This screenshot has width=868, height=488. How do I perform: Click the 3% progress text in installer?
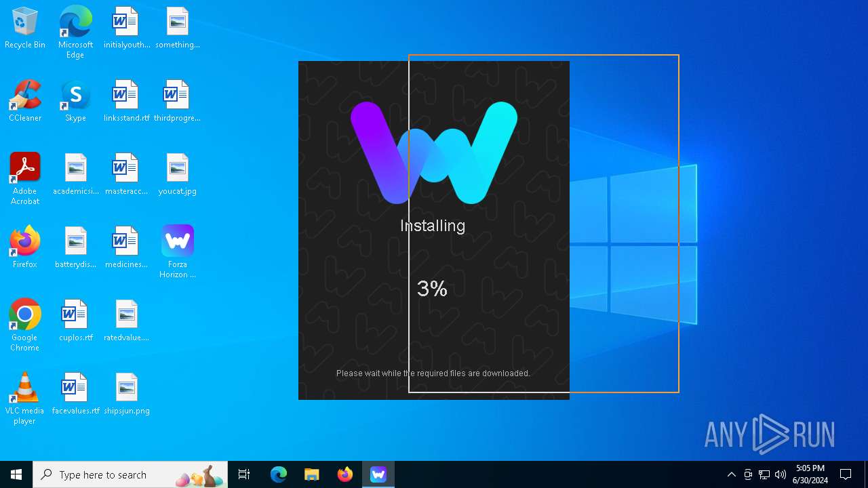click(x=433, y=289)
